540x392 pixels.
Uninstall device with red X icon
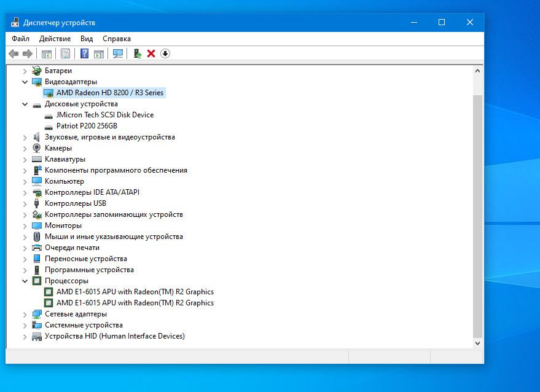pos(151,53)
